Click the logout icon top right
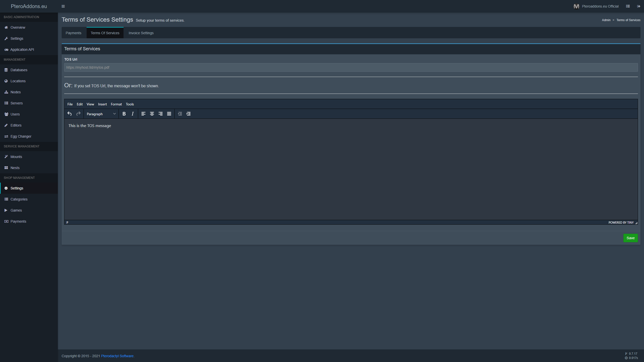 (x=638, y=6)
